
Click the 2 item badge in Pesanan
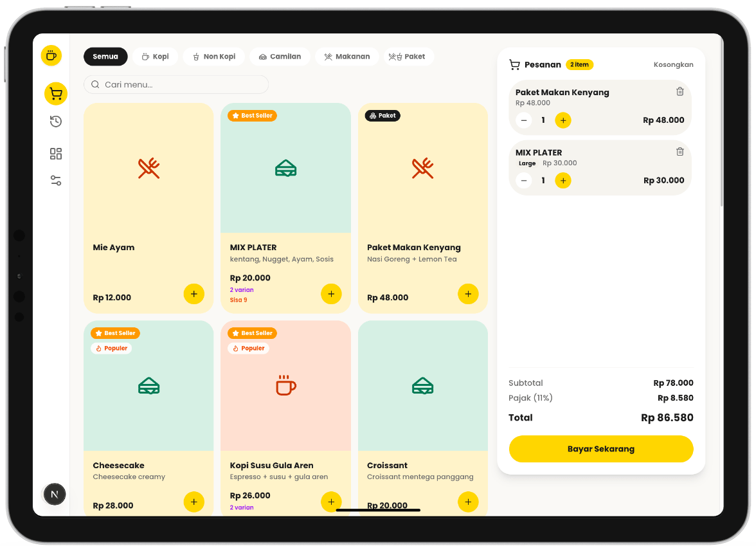pos(580,64)
